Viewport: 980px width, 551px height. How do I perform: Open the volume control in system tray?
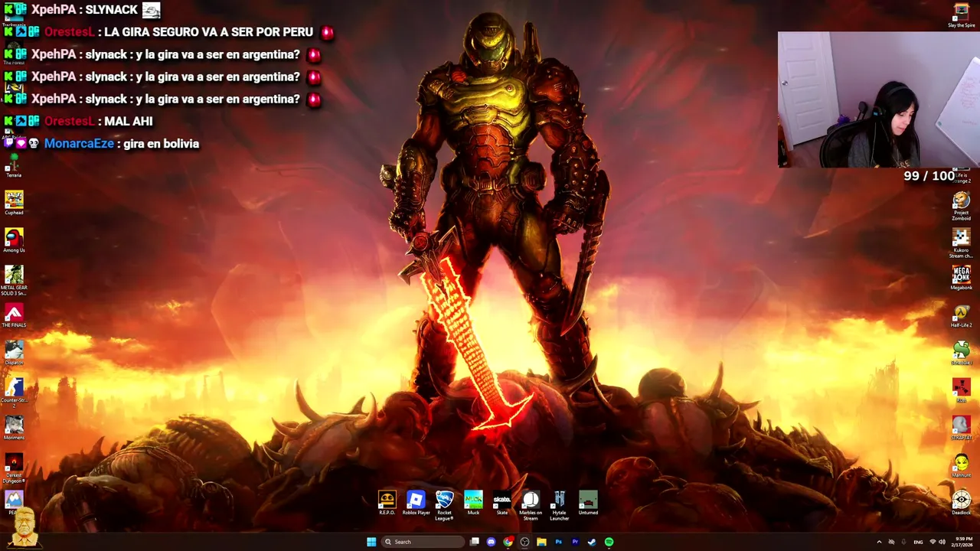942,542
